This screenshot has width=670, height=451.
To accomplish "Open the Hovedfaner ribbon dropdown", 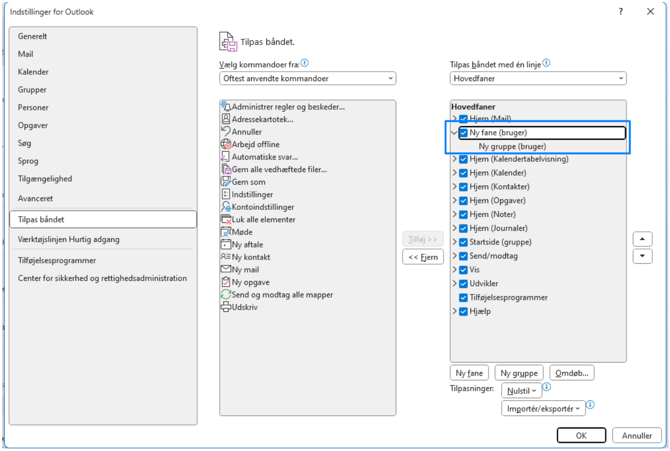I will pos(538,78).
